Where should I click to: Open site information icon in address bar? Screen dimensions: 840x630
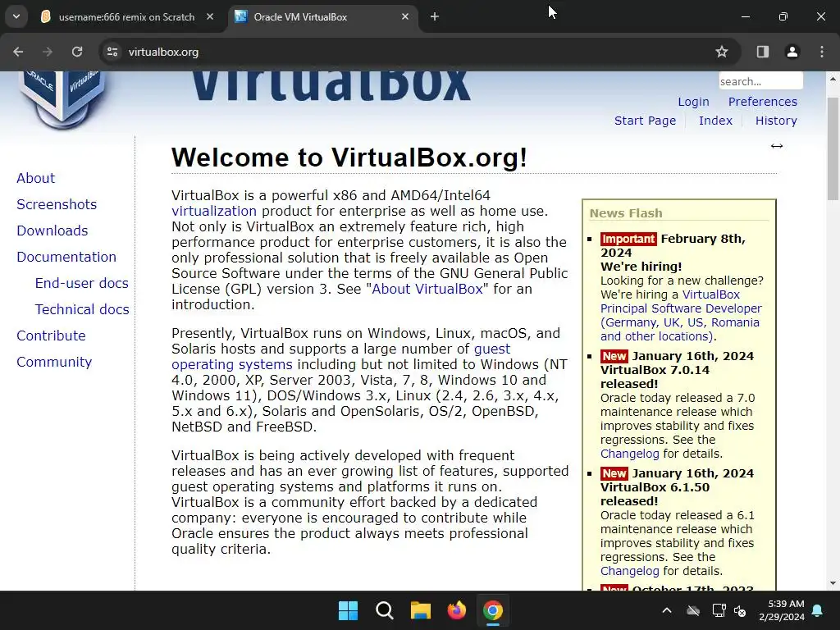112,52
